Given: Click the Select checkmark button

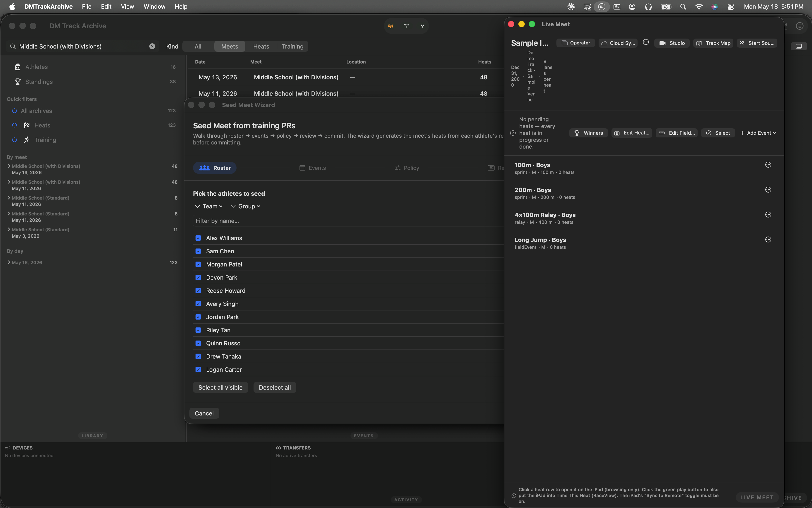Looking at the screenshot, I should pyautogui.click(x=718, y=133).
